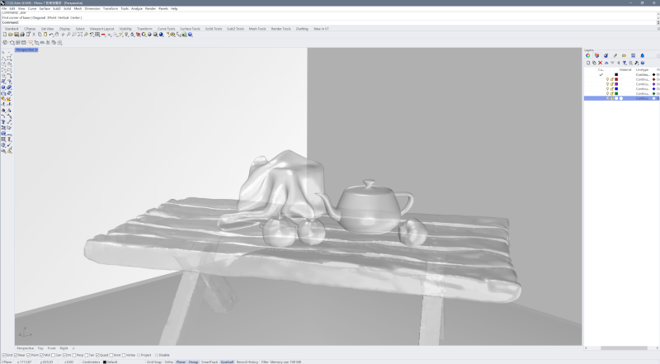Click the Linetype column header in Layers
This screenshot has height=364, width=660.
click(x=642, y=70)
